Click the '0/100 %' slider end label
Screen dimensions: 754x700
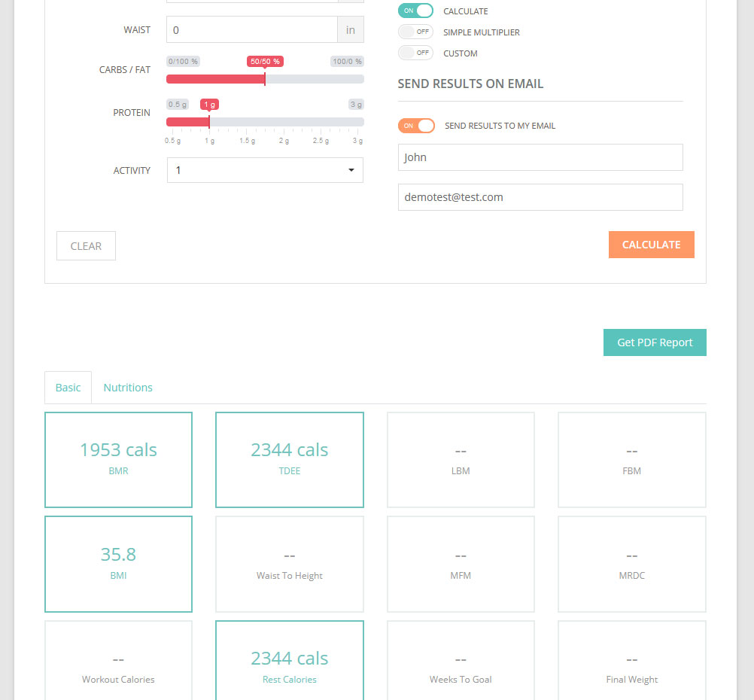(x=183, y=62)
